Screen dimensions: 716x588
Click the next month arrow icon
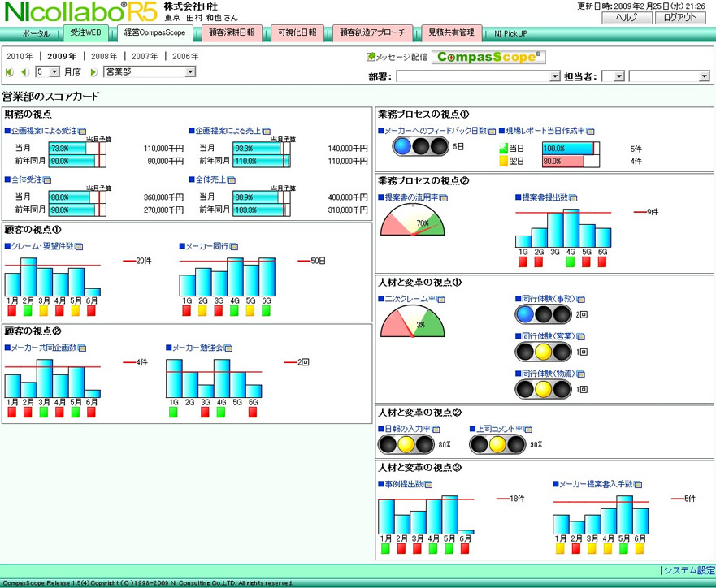tap(94, 72)
